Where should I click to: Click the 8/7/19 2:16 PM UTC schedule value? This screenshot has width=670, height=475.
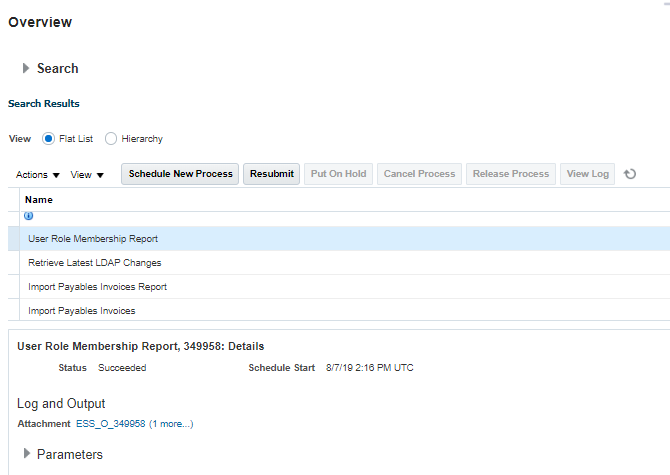[x=370, y=368]
